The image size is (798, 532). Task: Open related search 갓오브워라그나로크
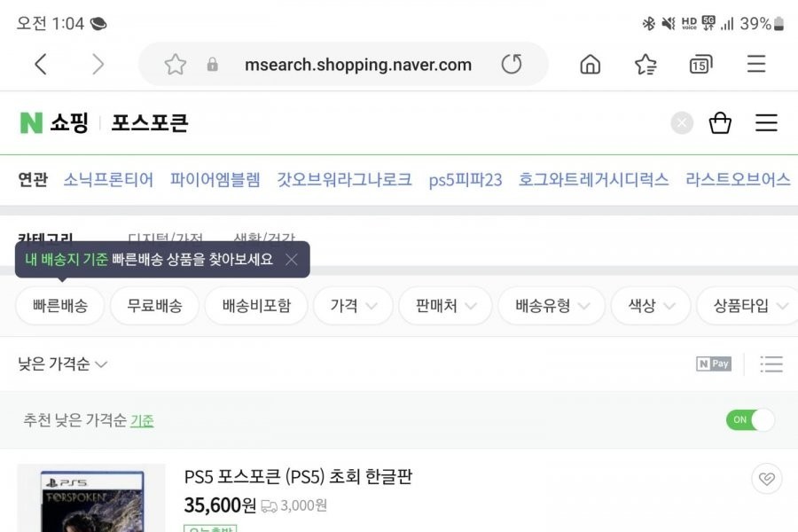344,180
